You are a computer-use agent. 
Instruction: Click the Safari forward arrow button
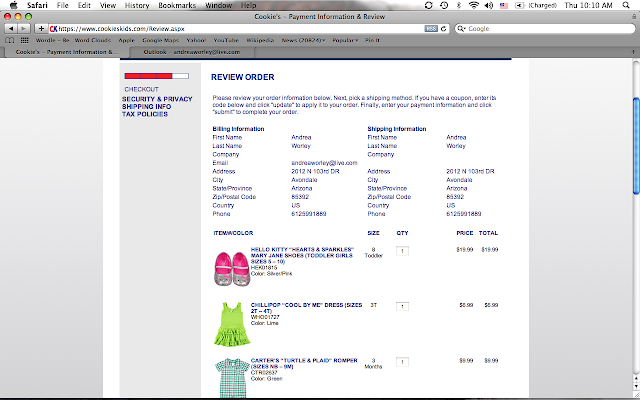click(24, 29)
